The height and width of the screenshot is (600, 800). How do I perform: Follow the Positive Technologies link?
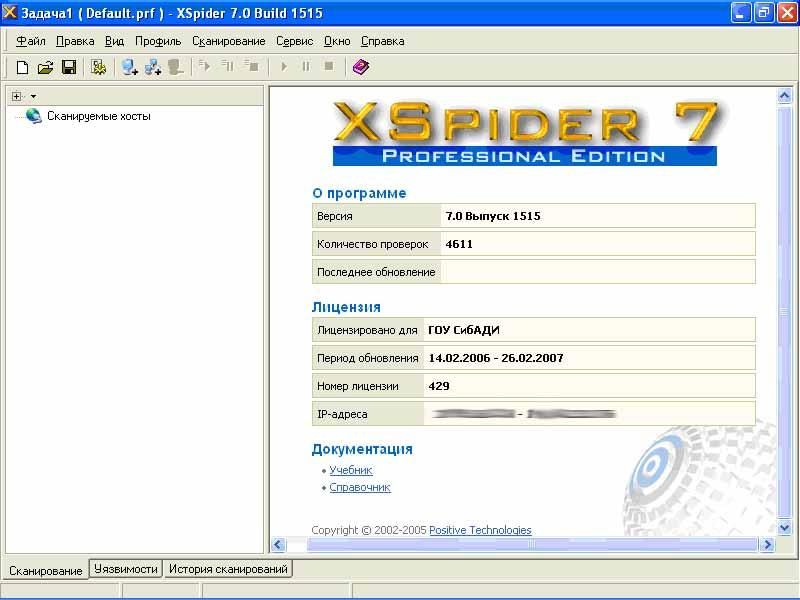pos(480,530)
